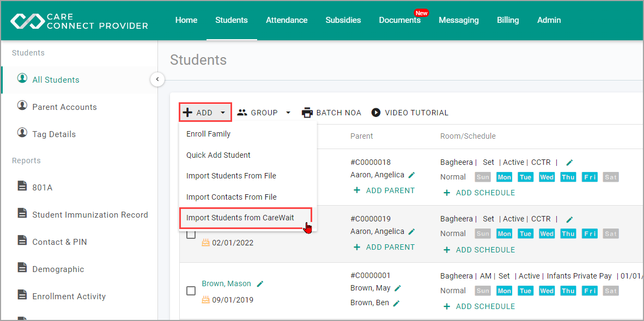Click the birth date 02/01/2022
This screenshot has height=321, width=644.
233,243
